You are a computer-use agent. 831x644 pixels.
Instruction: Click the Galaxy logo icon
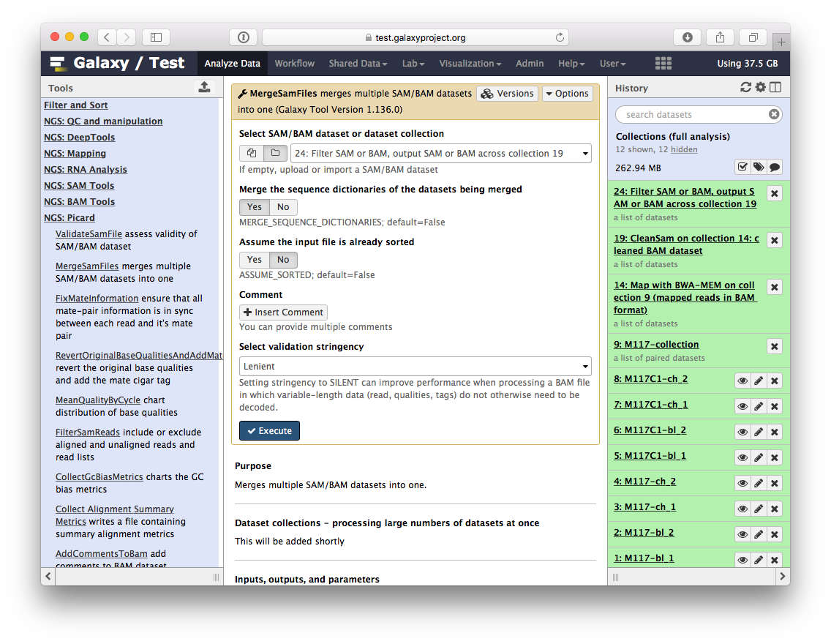59,64
